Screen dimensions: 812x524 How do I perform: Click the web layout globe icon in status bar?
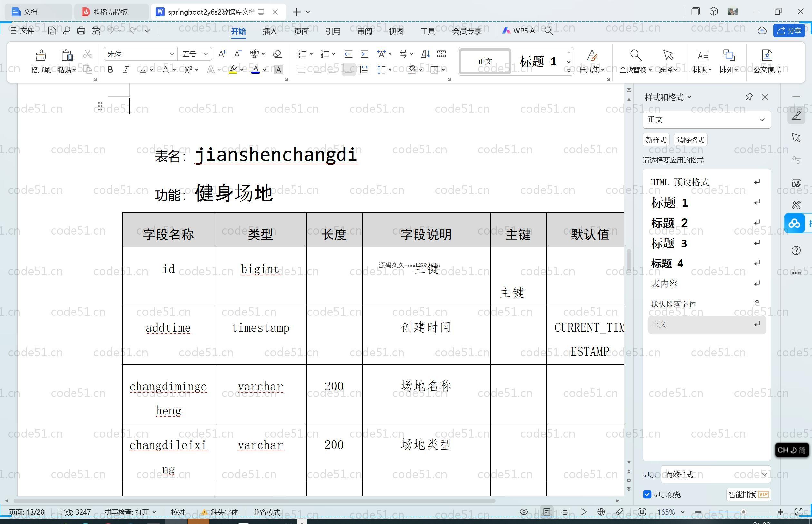[x=601, y=512]
